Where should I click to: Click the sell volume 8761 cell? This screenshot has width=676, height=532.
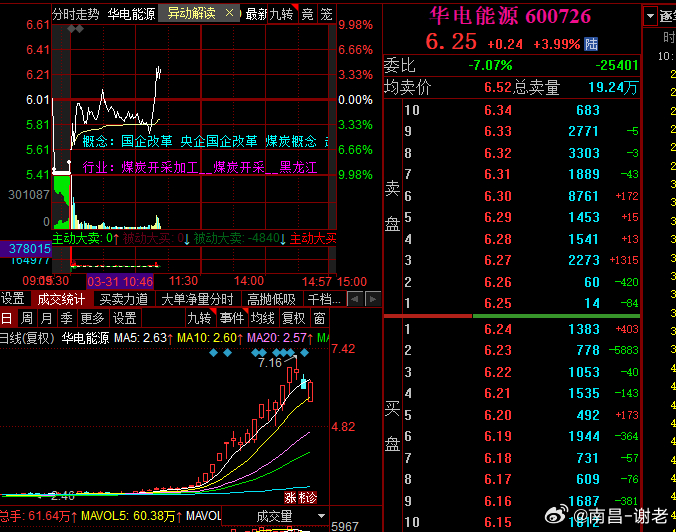[x=584, y=196]
